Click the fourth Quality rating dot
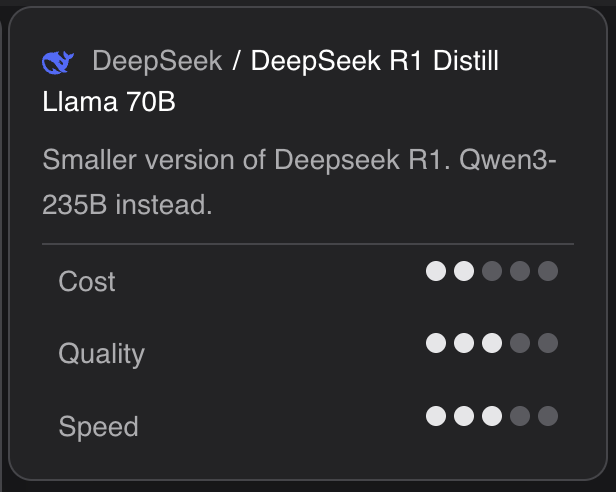 (x=520, y=343)
